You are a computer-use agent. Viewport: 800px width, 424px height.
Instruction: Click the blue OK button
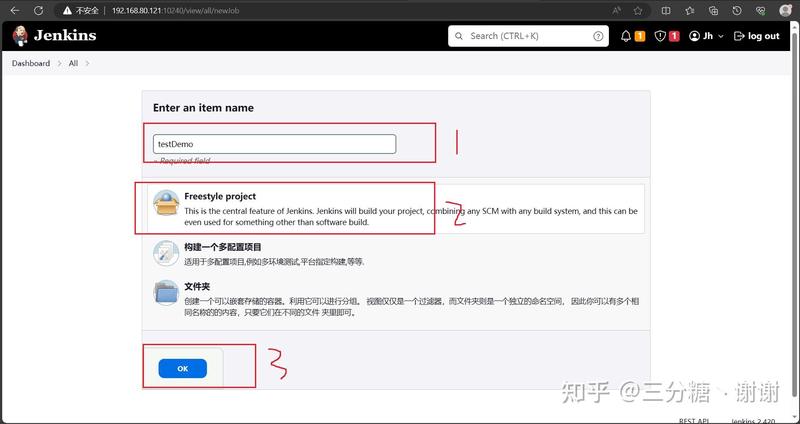183,368
